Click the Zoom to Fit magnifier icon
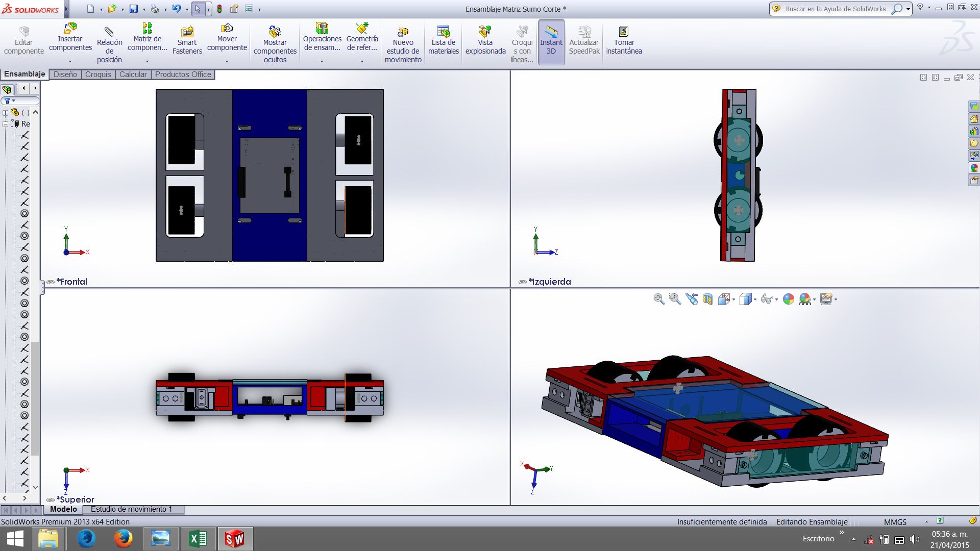The width and height of the screenshot is (980, 551). pyautogui.click(x=658, y=299)
